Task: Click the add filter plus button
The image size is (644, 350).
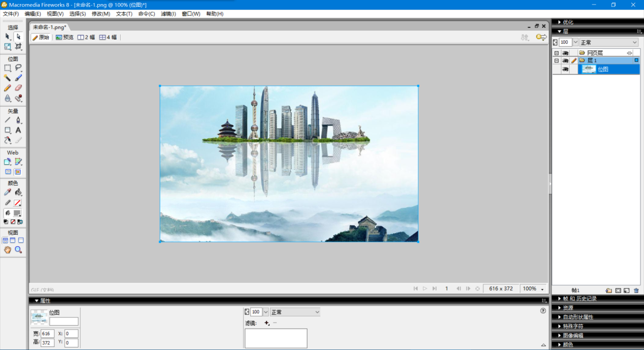Action: click(x=267, y=323)
